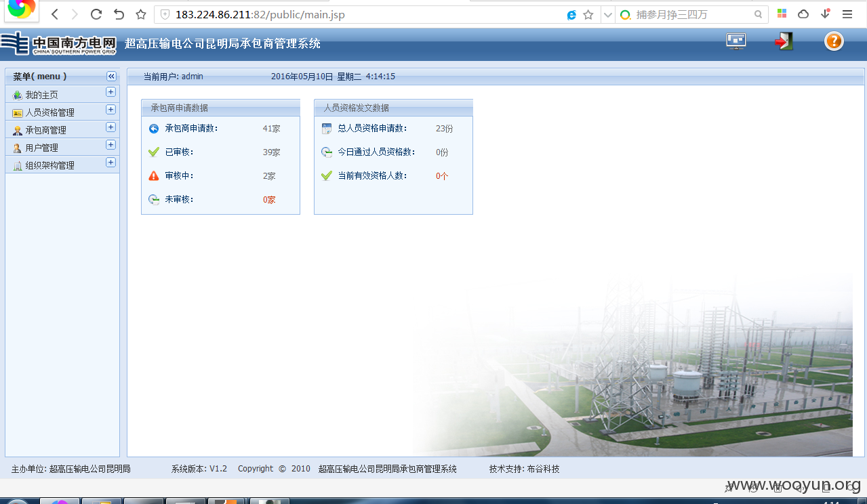Viewport: 867px width, 504px height.
Task: Select the 用户管理 menu item
Action: tap(62, 147)
